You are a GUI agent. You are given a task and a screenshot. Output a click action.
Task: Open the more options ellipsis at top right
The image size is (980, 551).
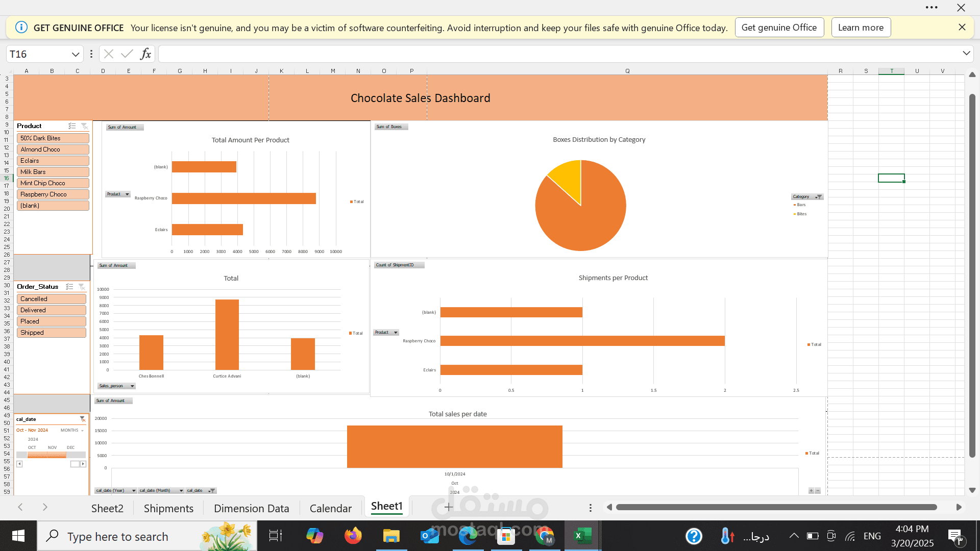point(932,8)
